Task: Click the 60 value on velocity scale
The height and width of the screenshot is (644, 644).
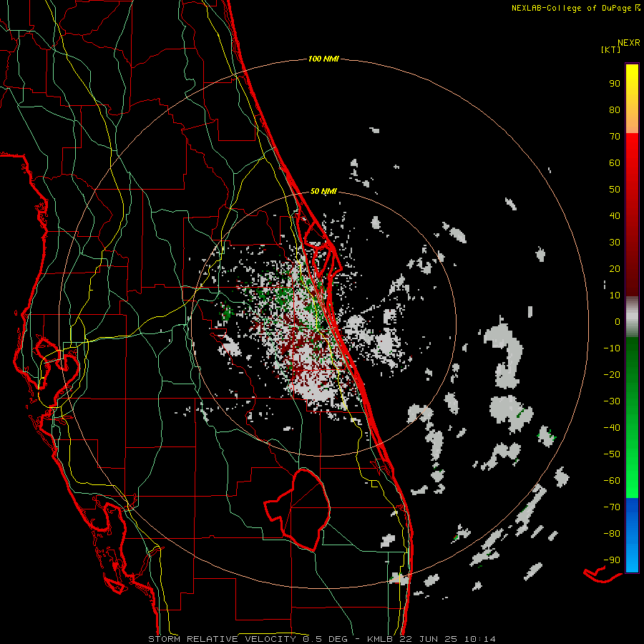Action: point(615,163)
